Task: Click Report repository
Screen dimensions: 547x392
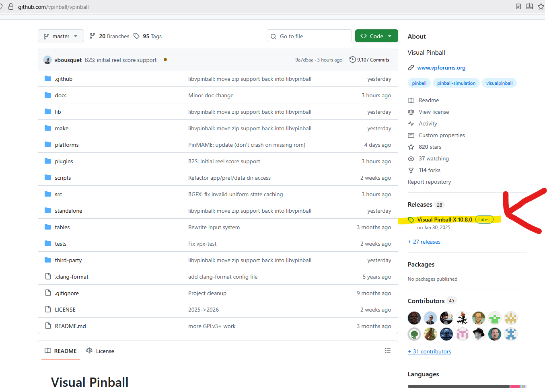Action: (x=429, y=182)
